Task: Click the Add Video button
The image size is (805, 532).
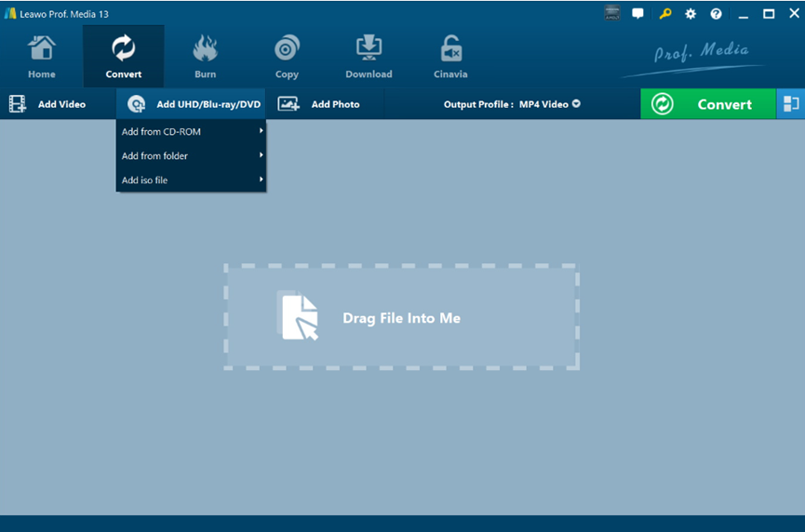Action: pyautogui.click(x=47, y=104)
